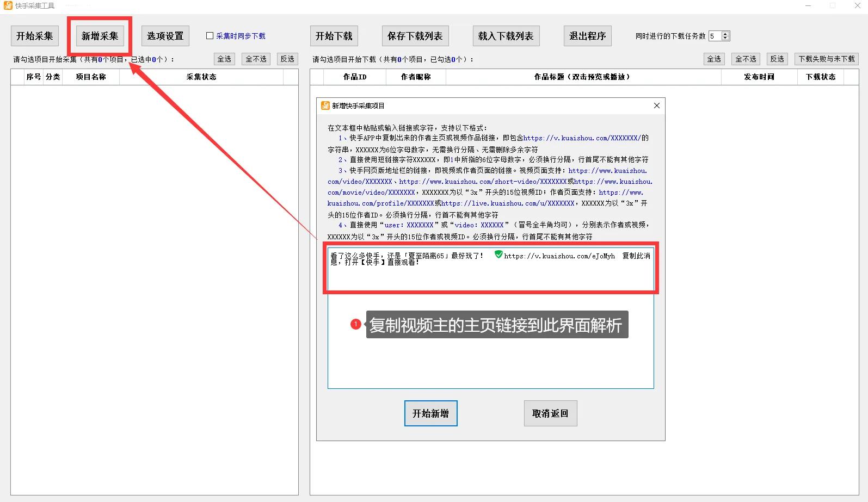The width and height of the screenshot is (868, 502).
Task: Click 全不选 in the download list panel
Action: (746, 59)
